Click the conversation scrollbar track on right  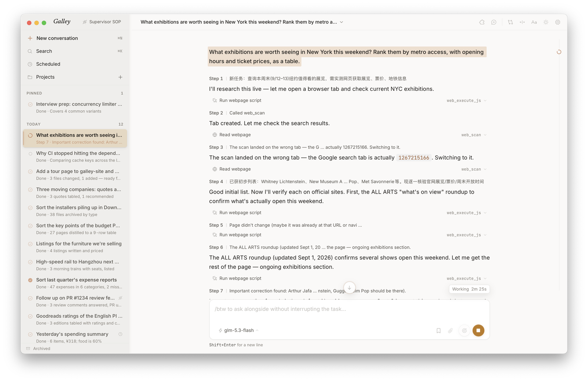[559, 165]
